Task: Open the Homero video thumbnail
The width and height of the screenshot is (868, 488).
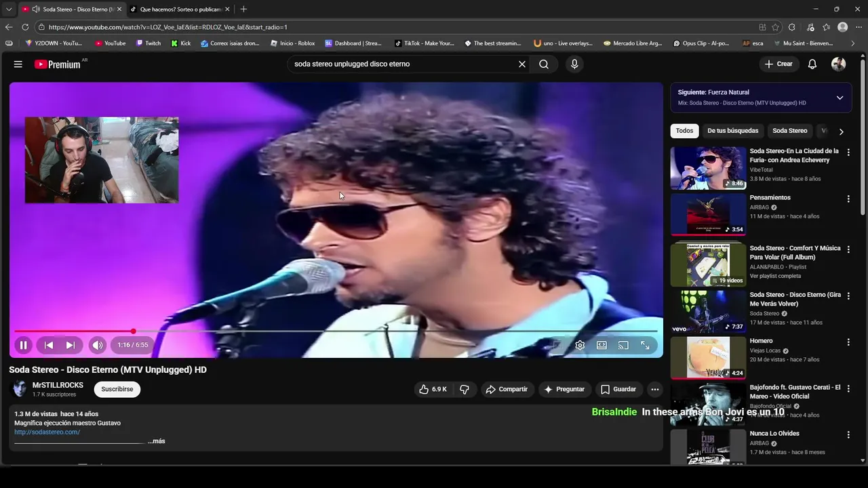Action: [708, 358]
